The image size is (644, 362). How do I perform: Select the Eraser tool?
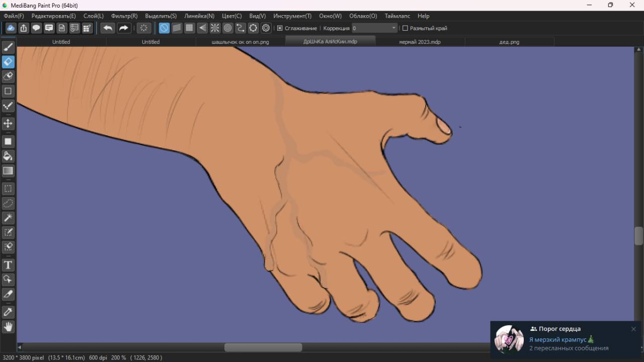pos(8,62)
